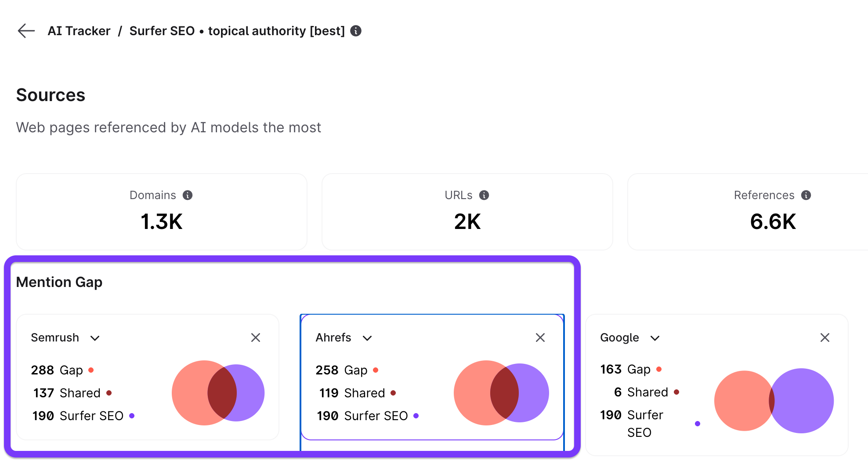Image resolution: width=868 pixels, height=472 pixels.
Task: Select the 6 Shared entry under Google
Action: pyautogui.click(x=641, y=392)
